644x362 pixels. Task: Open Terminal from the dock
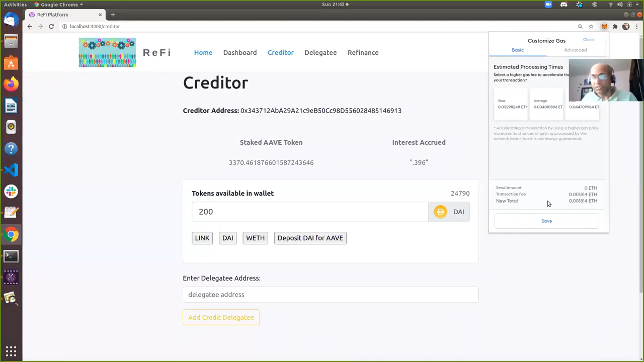tap(11, 256)
